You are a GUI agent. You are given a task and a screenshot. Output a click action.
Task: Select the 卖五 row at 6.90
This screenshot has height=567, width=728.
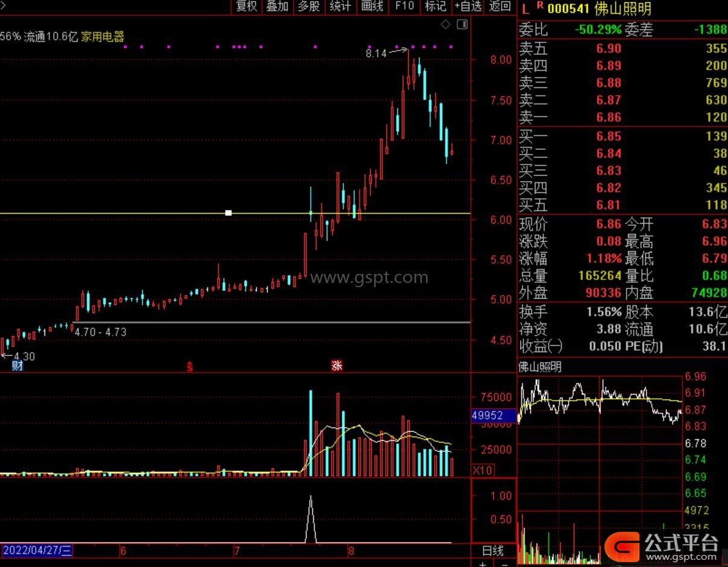622,49
